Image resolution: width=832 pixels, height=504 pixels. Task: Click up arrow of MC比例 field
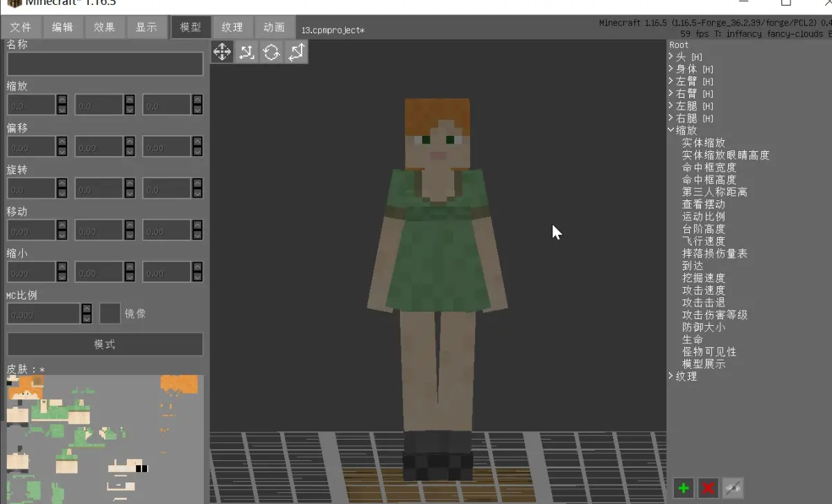point(87,309)
